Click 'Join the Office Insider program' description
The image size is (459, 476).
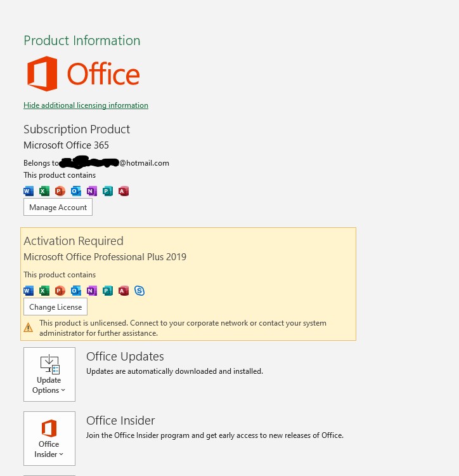click(215, 435)
